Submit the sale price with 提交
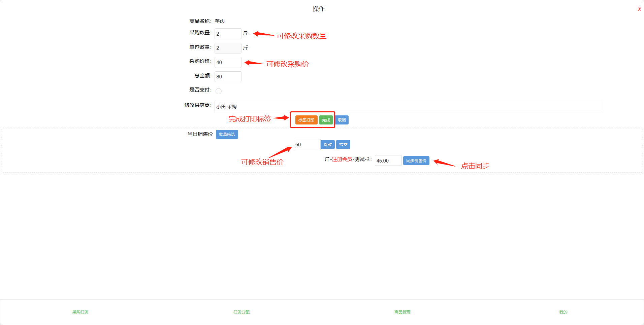 coord(343,145)
